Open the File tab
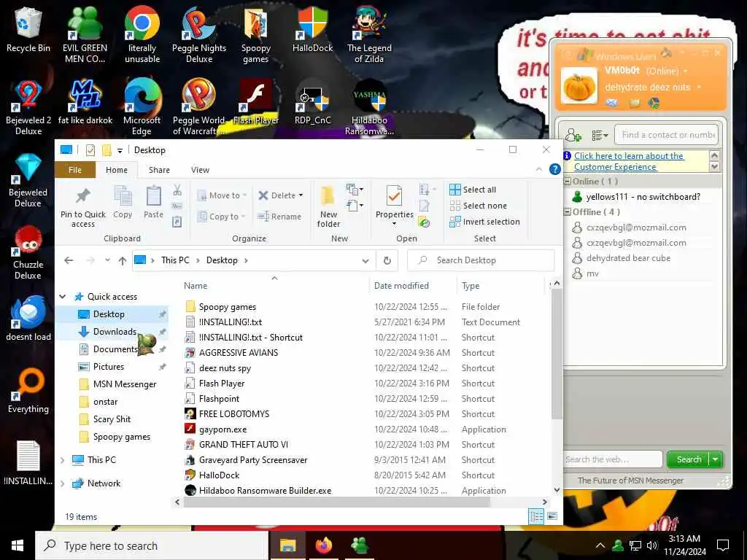The width and height of the screenshot is (747, 560). tap(75, 170)
